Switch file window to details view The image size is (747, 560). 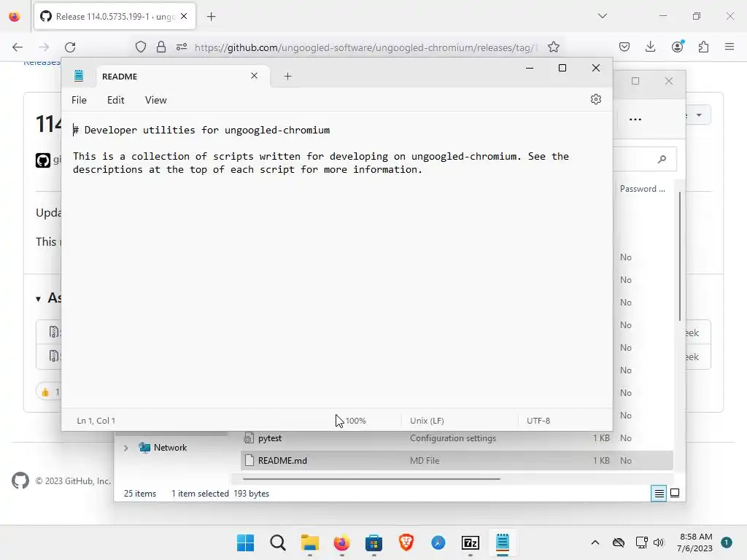click(x=659, y=494)
